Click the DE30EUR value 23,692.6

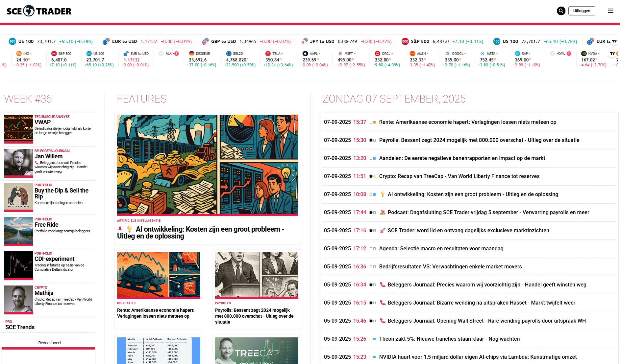(x=198, y=60)
